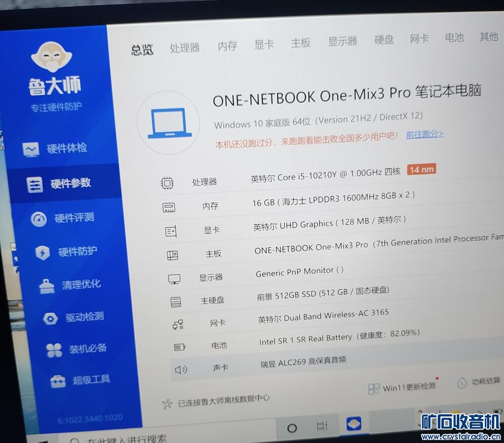Screen dimensions: 504x443
Task: Click 本机还没跑过分 orange notice text
Action: [306, 140]
